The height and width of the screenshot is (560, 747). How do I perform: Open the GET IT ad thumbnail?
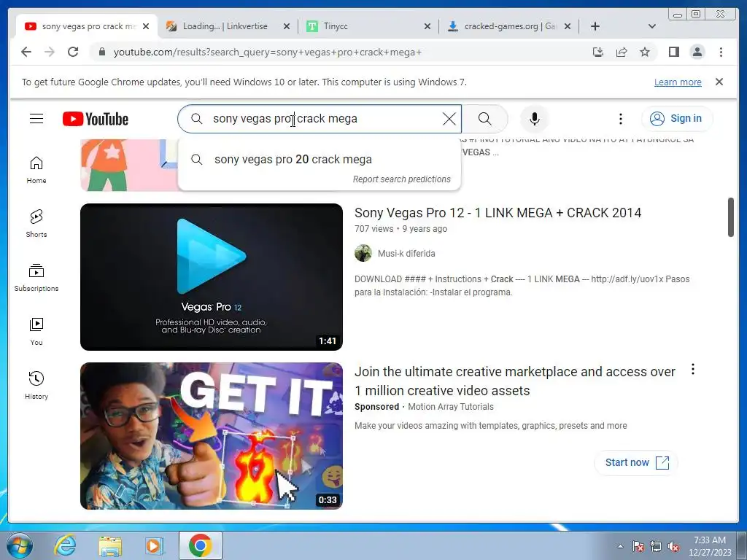(x=212, y=436)
